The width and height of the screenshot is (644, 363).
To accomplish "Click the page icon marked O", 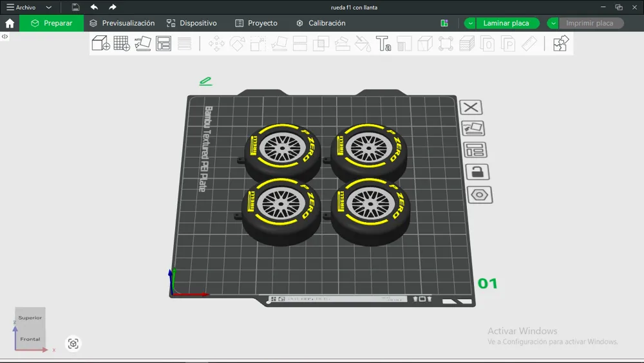I will coord(488,44).
